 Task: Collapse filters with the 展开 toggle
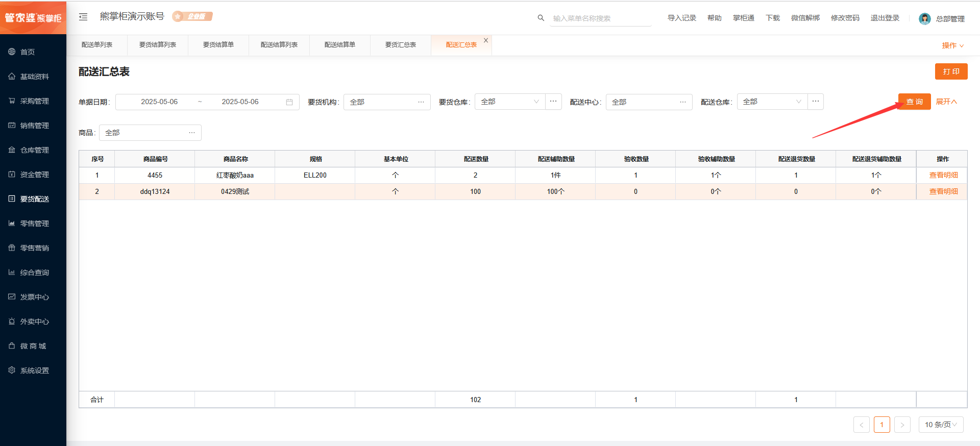tap(946, 102)
